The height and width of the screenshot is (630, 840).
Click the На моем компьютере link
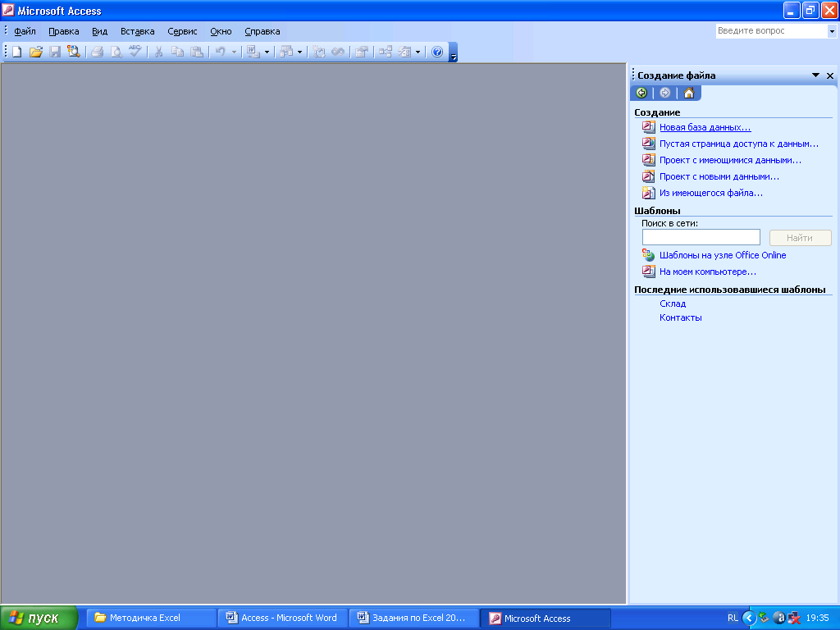pos(708,272)
